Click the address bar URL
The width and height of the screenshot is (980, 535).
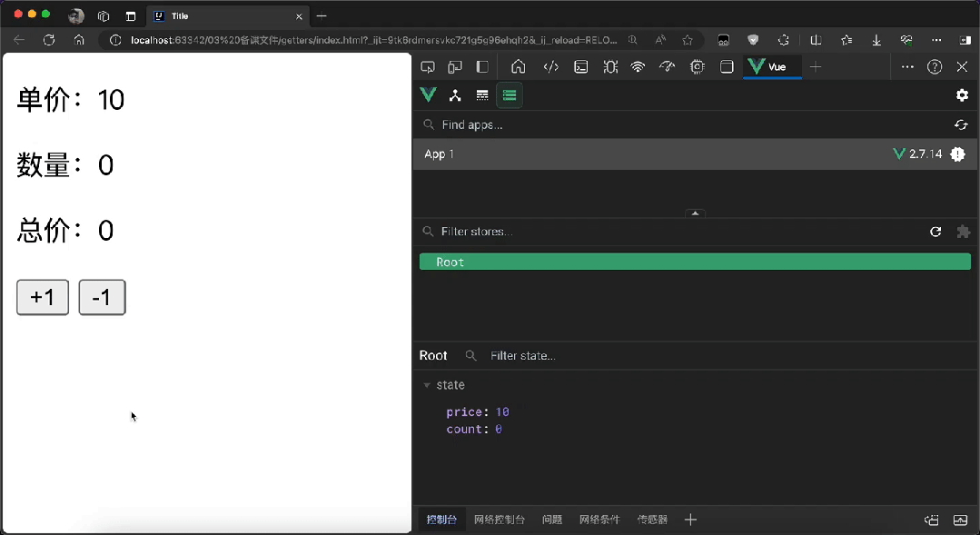click(373, 40)
